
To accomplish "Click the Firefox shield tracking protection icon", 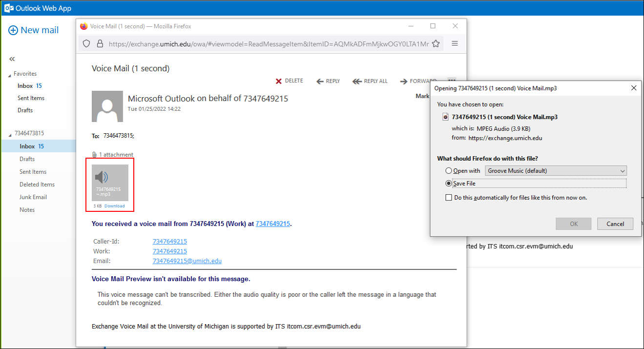I will [86, 43].
